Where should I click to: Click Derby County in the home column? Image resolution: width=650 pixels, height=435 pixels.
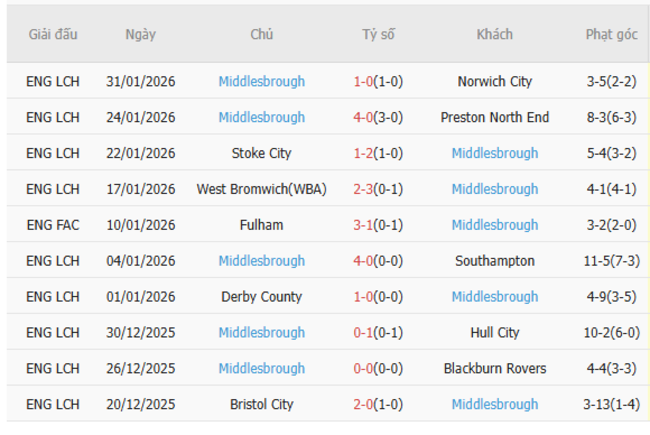(262, 297)
